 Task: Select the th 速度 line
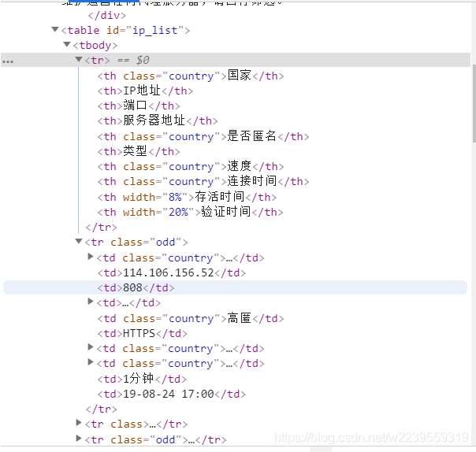tap(191, 166)
